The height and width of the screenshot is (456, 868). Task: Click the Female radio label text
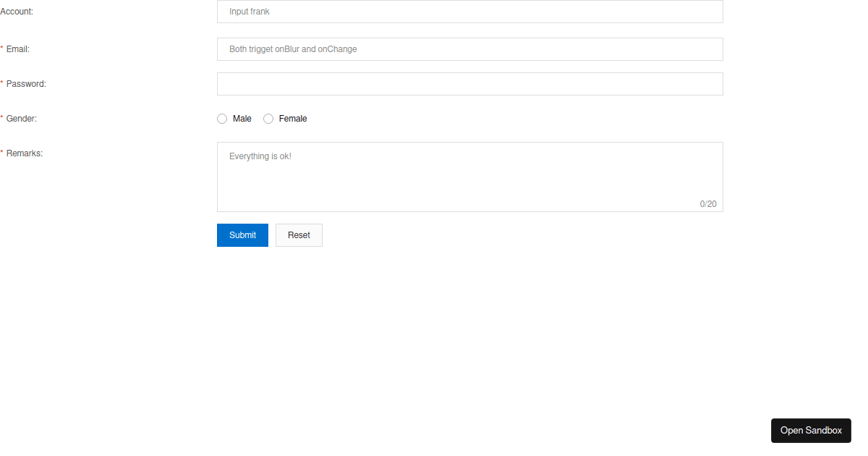(292, 118)
